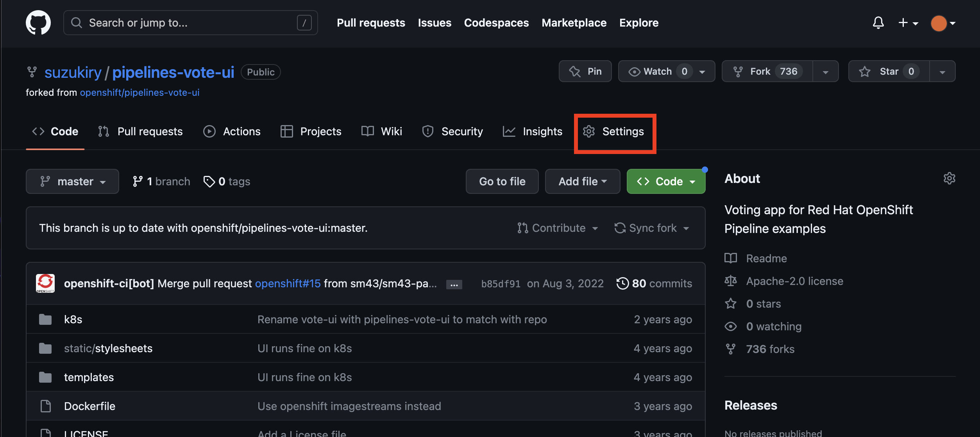Open the templates folder
The height and width of the screenshot is (437, 980).
89,377
